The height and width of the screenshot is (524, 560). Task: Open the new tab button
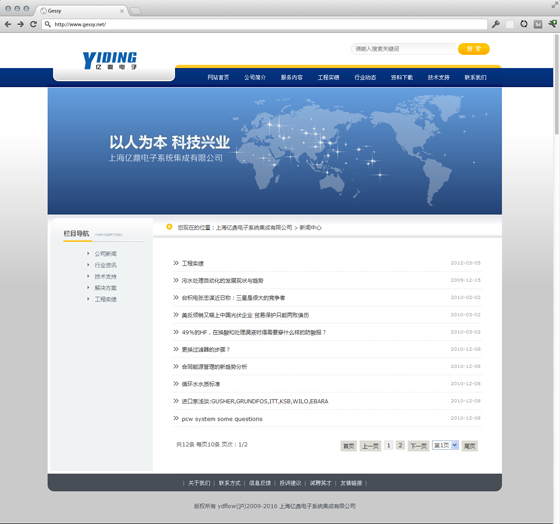[135, 11]
